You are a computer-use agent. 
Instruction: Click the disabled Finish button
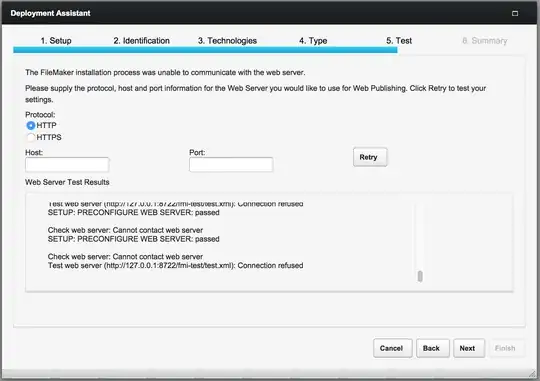[x=506, y=348]
